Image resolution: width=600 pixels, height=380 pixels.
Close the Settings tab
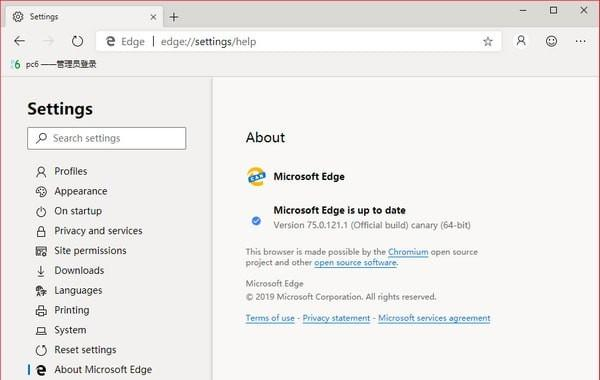click(x=153, y=17)
